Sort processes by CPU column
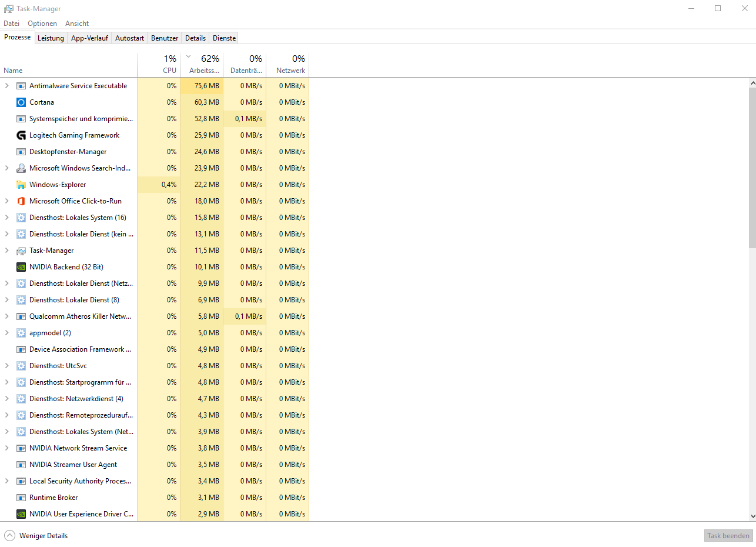Screen dimensions: 756x547 159,65
